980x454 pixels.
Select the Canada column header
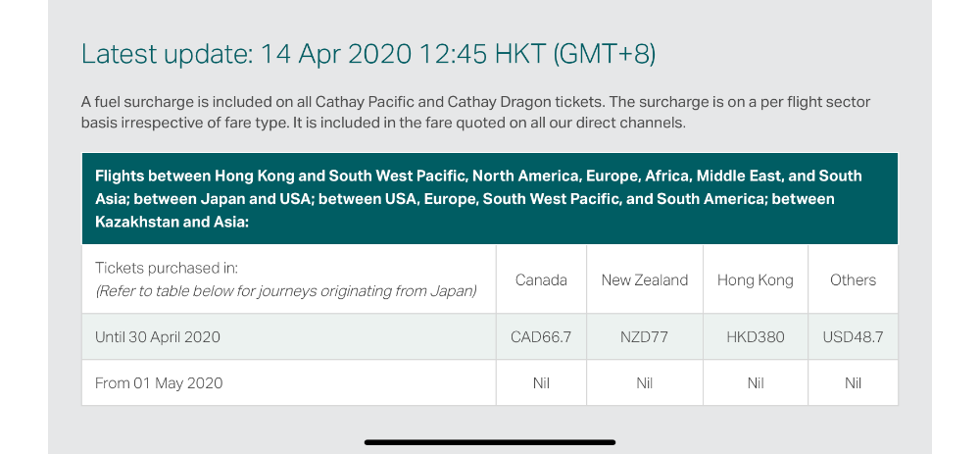tap(541, 279)
